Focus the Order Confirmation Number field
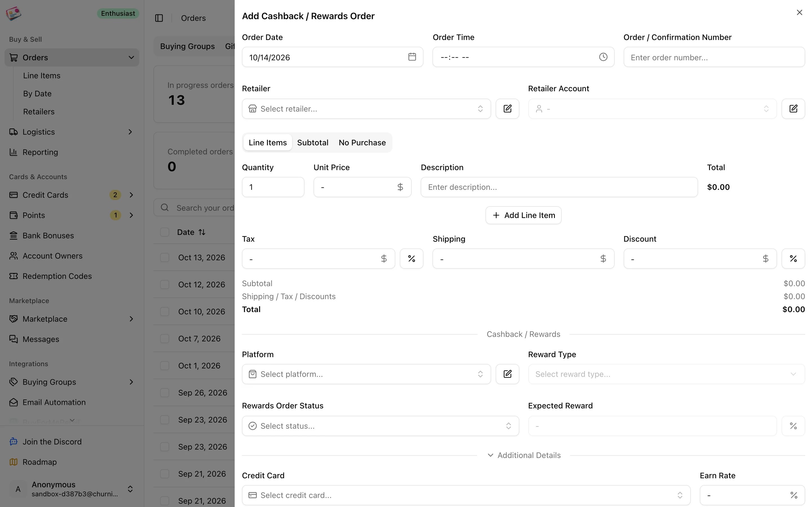812x507 pixels. (714, 57)
